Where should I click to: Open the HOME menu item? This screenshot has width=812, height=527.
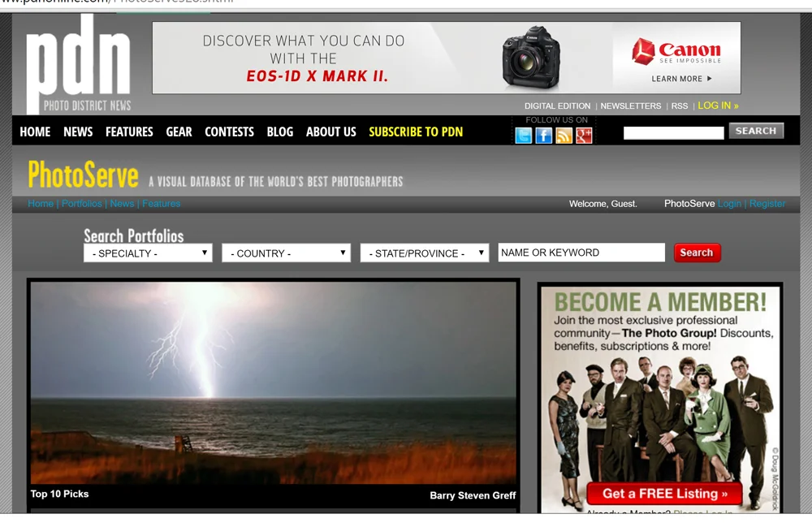(35, 132)
